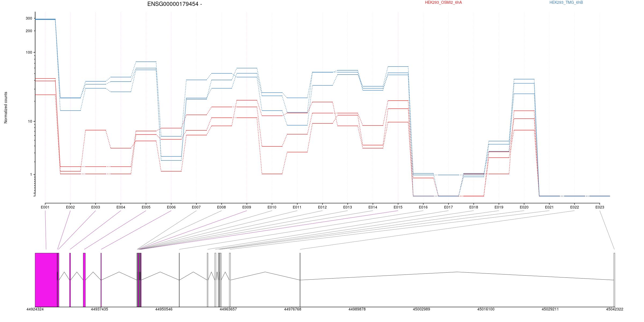Click y-axis tick value 10
644x322 pixels.
coord(30,121)
